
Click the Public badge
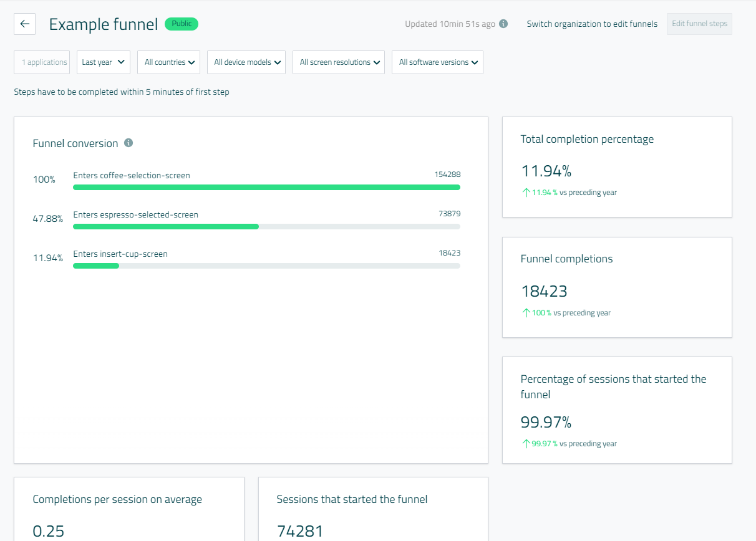pyautogui.click(x=182, y=24)
